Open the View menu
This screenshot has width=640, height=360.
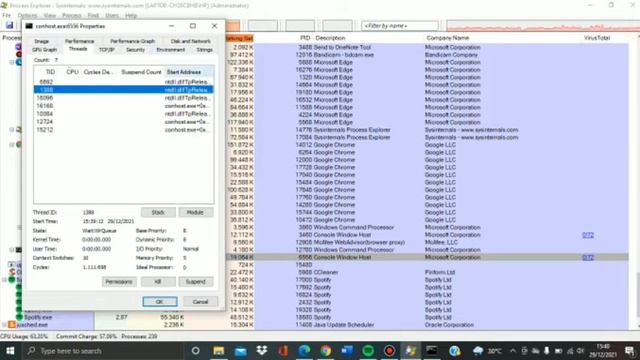[49, 16]
